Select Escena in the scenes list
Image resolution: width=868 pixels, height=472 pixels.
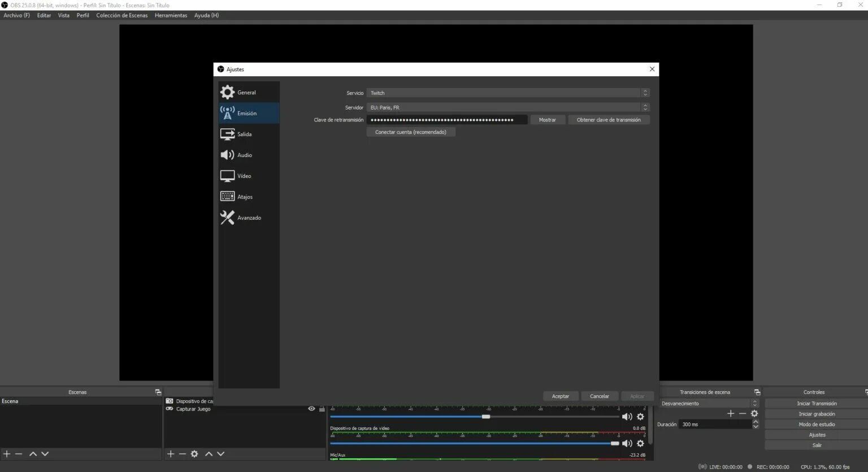click(81, 401)
